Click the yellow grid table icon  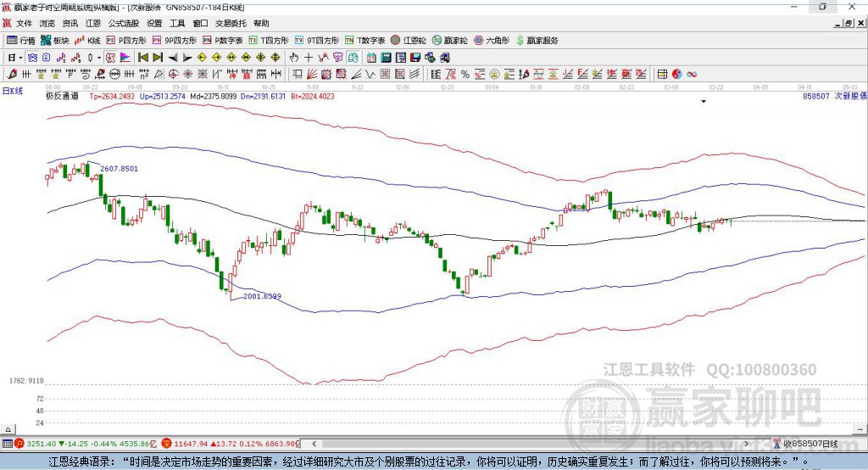click(x=662, y=75)
